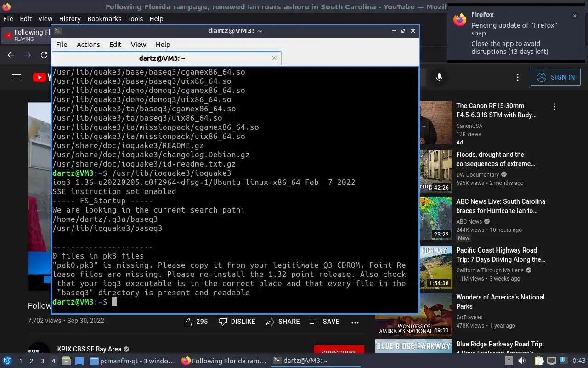Switch to workspace 2 in the pager
Image resolution: width=588 pixels, height=368 pixels.
point(31,361)
